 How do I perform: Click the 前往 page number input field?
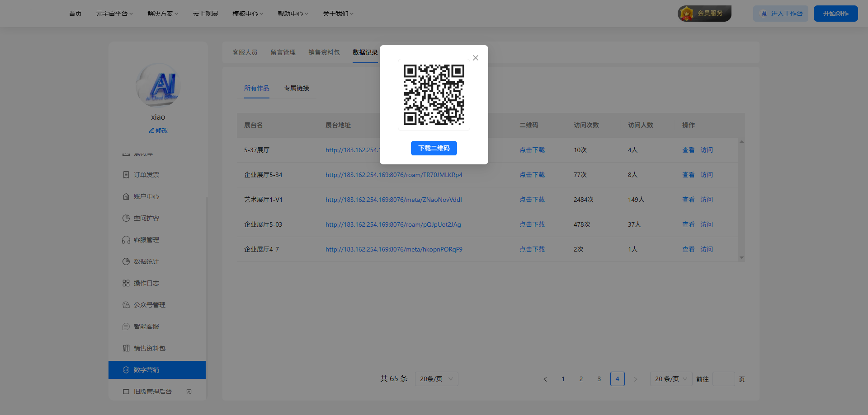[x=723, y=379]
